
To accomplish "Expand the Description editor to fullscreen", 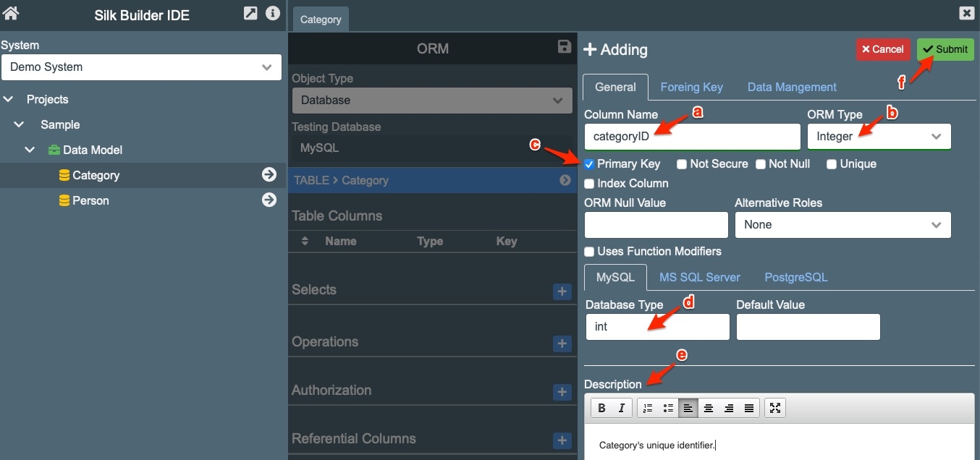I will tap(775, 409).
